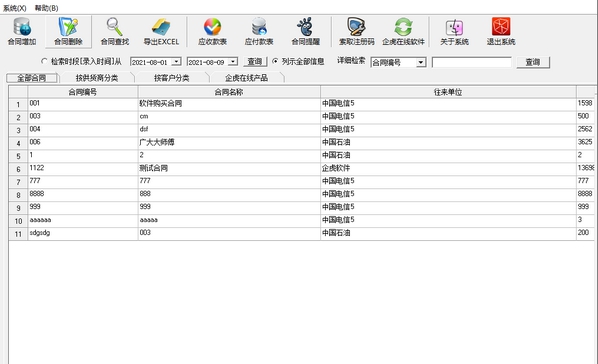Click the contract name cell in row 2

(229, 118)
